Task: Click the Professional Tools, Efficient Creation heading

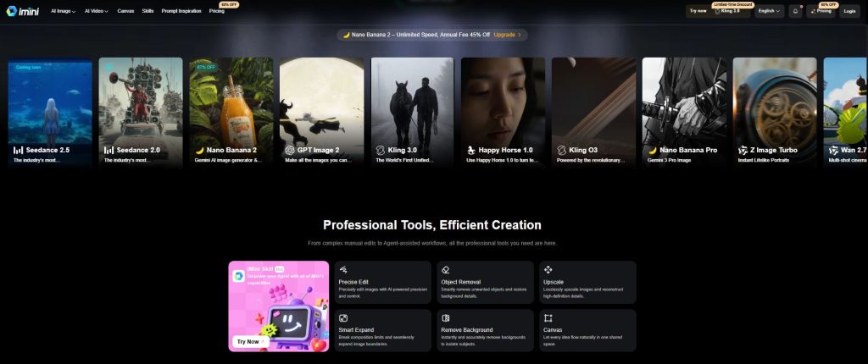Action: (x=432, y=225)
